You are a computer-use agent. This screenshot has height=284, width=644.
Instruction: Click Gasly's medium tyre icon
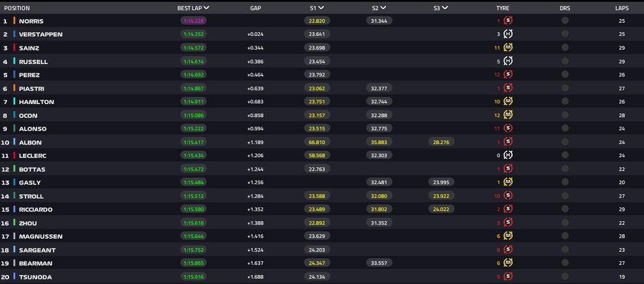tap(508, 182)
